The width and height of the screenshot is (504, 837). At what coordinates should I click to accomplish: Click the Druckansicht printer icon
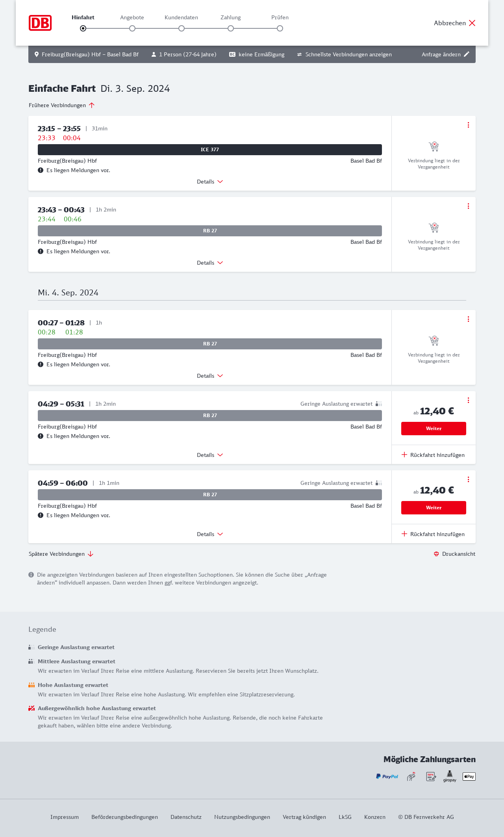coord(436,554)
